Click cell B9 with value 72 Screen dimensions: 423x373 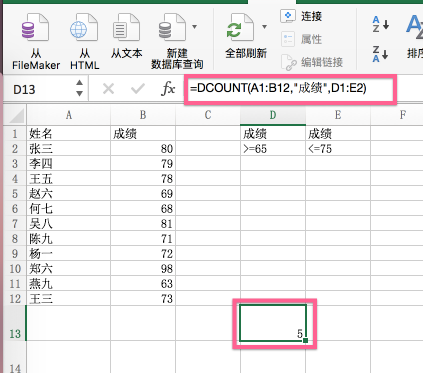click(143, 253)
